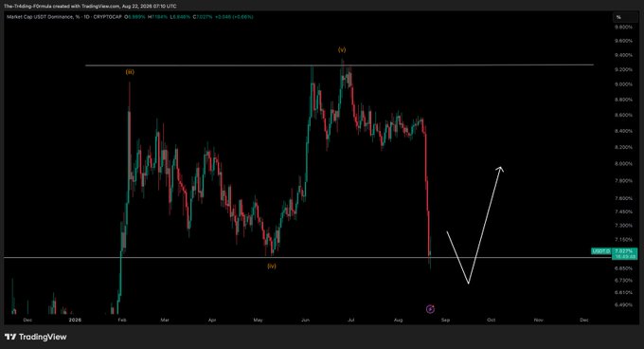Click the 9.400% price axis label
The height and width of the screenshot is (349, 644).
click(x=623, y=55)
